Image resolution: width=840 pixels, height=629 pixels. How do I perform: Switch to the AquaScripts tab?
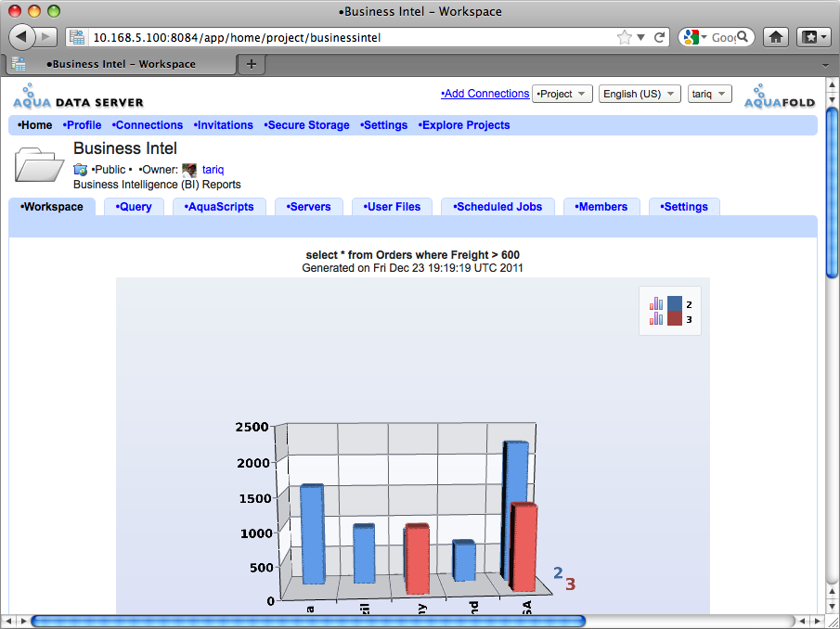[219, 207]
